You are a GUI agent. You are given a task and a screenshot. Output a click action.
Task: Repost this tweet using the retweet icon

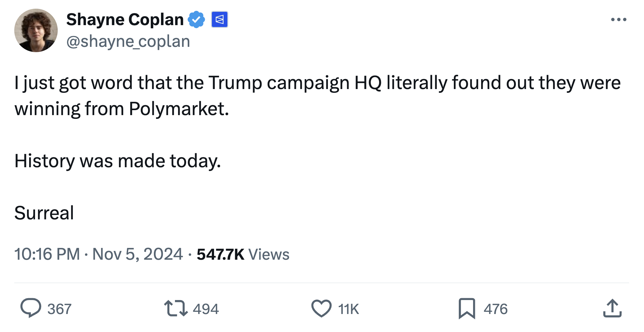tap(176, 308)
